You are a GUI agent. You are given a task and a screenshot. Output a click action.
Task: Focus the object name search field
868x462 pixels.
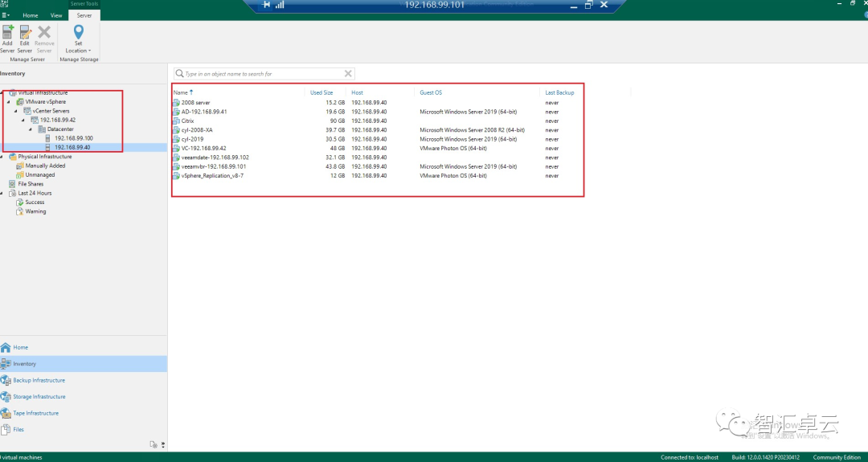click(x=264, y=74)
